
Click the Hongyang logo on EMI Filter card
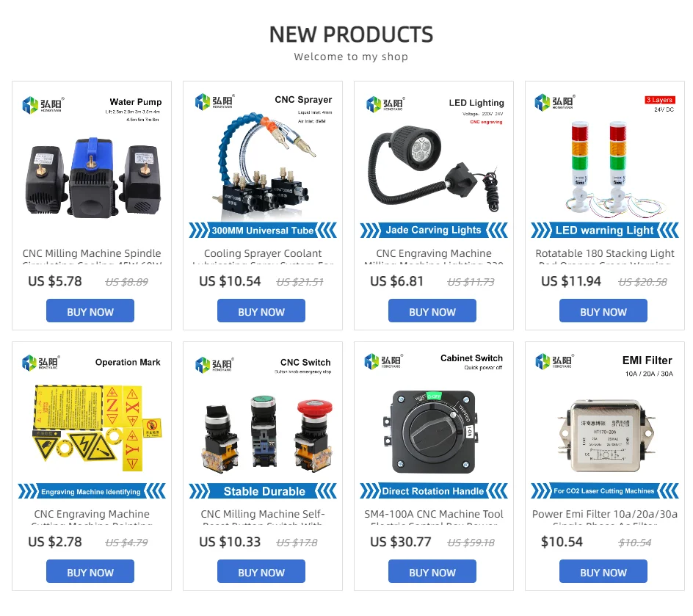coord(555,361)
